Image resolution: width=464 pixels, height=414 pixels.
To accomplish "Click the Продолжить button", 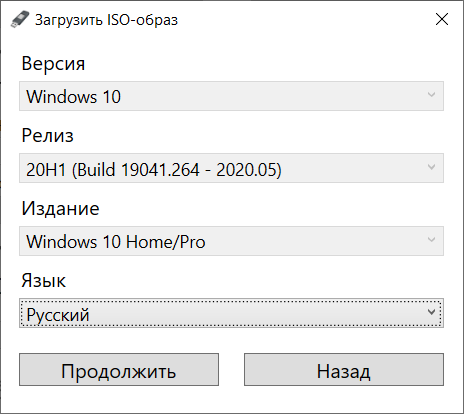I will click(x=119, y=370).
